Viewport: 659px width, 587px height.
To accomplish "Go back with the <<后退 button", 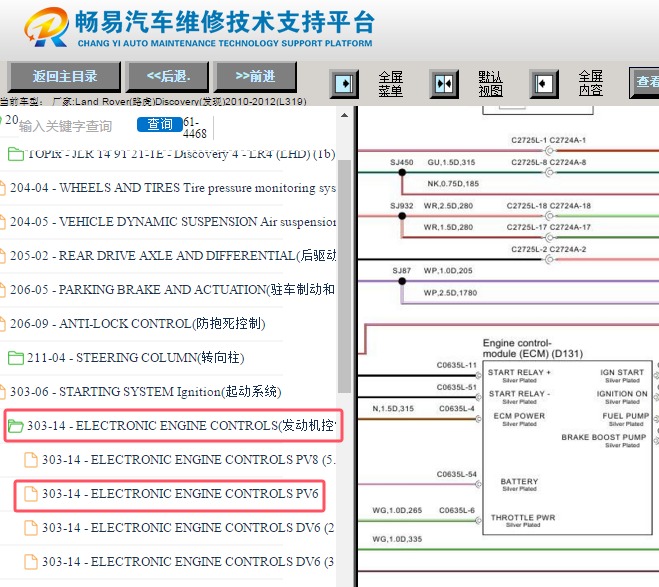I will 168,76.
